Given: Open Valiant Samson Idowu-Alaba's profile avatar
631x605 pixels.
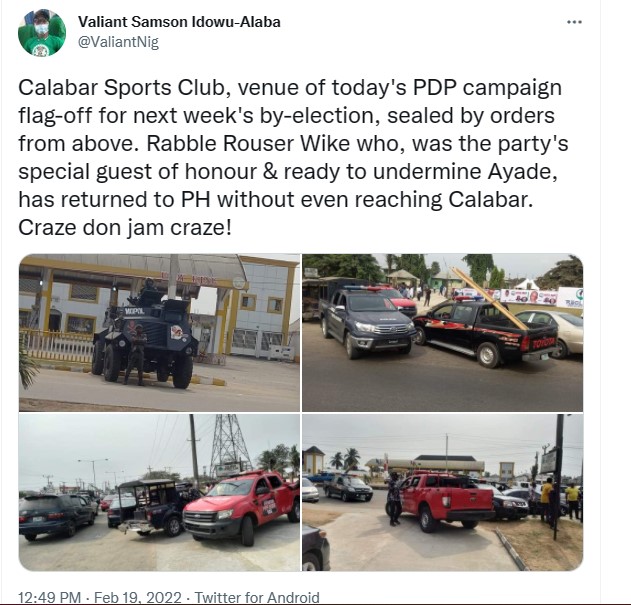Looking at the screenshot, I should click(42, 33).
